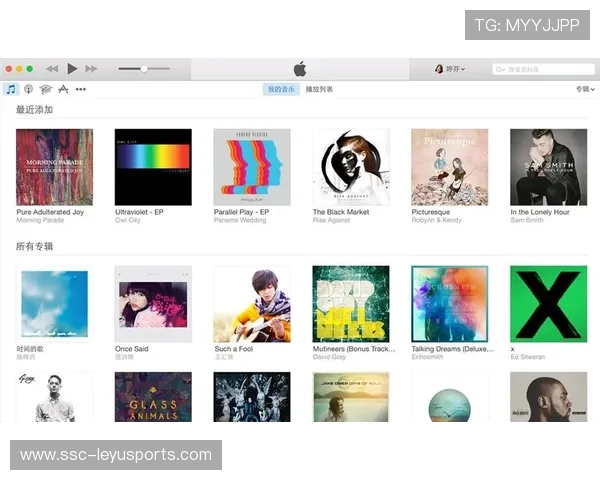Click the Apple logo in the display
The height and width of the screenshot is (480, 600).
point(299,68)
